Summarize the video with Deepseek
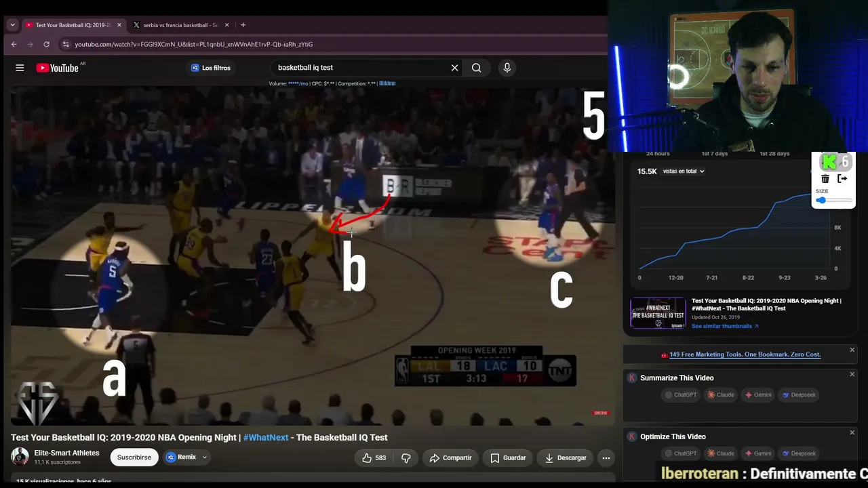This screenshot has height=488, width=868. pyautogui.click(x=799, y=394)
